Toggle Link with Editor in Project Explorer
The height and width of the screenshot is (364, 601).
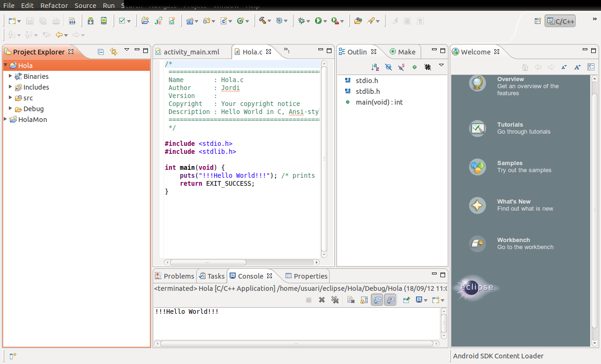(113, 52)
